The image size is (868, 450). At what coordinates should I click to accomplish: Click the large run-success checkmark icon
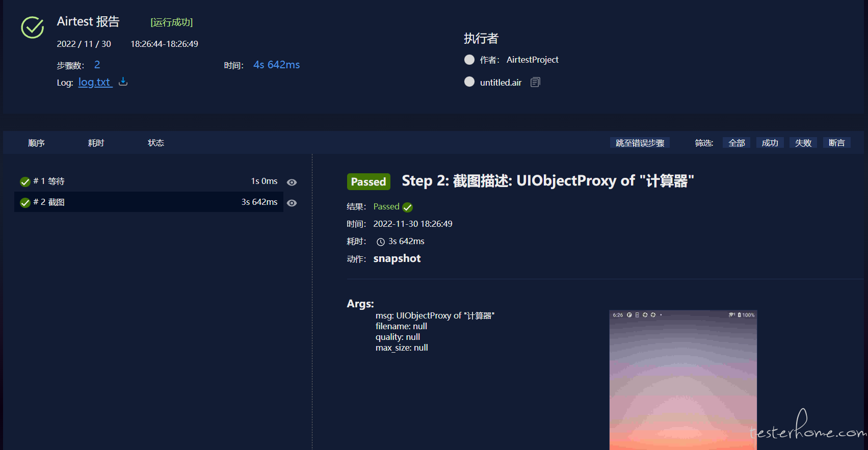point(32,28)
